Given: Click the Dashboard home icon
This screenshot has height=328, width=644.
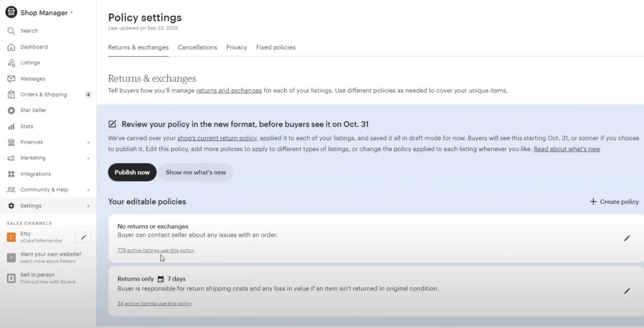Looking at the screenshot, I should (x=11, y=47).
